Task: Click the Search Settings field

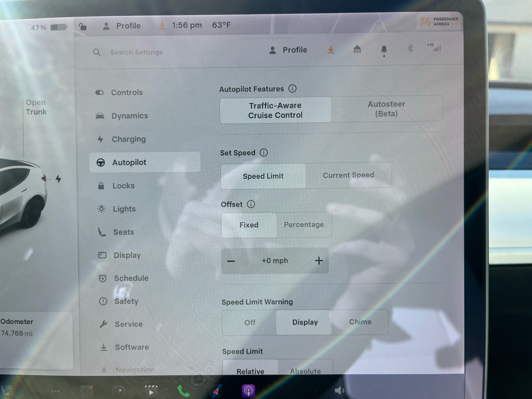Action: coord(136,52)
